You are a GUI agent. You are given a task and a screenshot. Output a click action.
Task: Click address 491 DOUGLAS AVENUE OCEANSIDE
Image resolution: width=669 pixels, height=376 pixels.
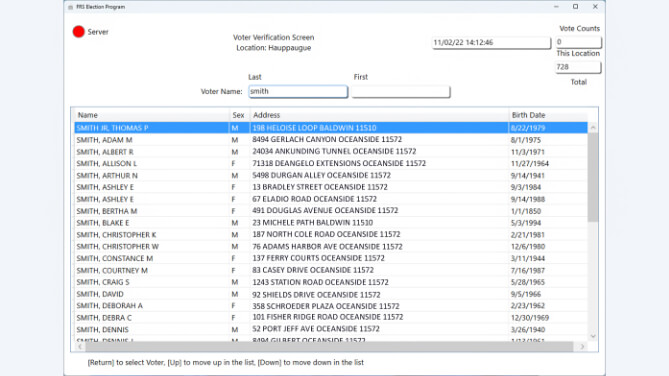click(x=325, y=211)
